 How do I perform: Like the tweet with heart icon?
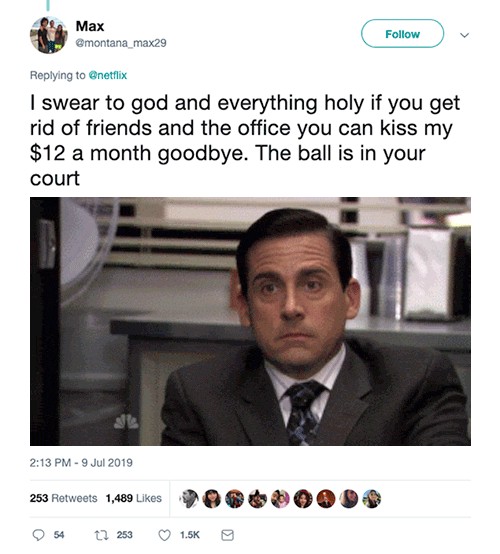click(164, 535)
